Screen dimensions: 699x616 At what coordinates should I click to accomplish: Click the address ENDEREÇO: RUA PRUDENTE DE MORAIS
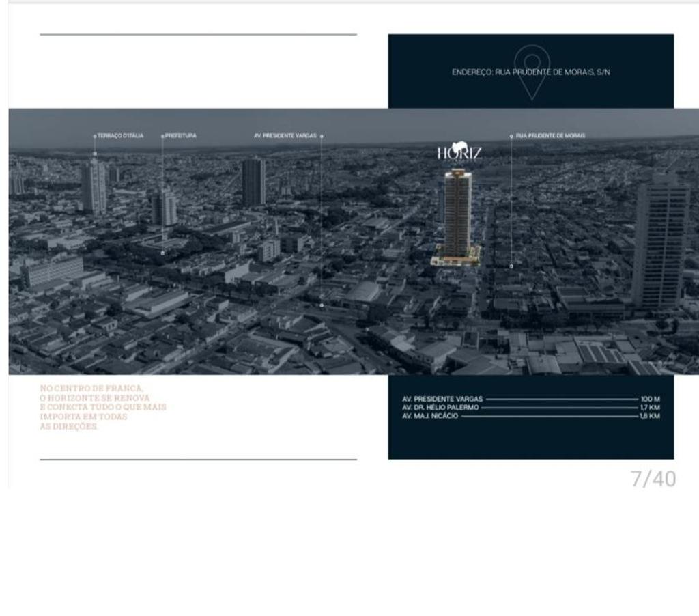(x=532, y=70)
